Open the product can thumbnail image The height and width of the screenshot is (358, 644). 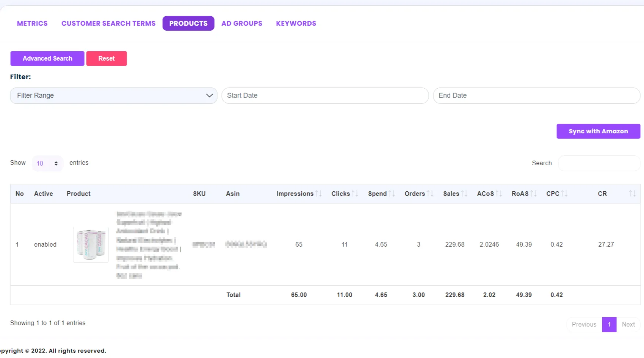click(91, 245)
